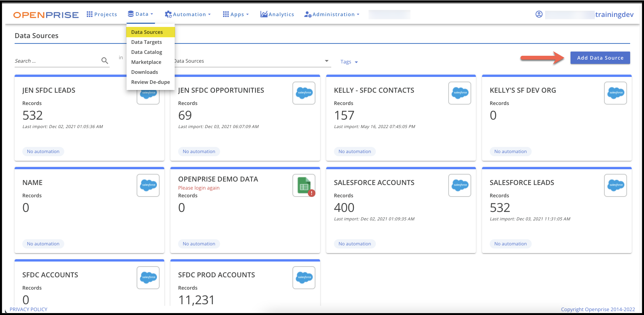Open the Projects grid icon
Image resolution: width=644 pixels, height=315 pixels.
pyautogui.click(x=90, y=14)
